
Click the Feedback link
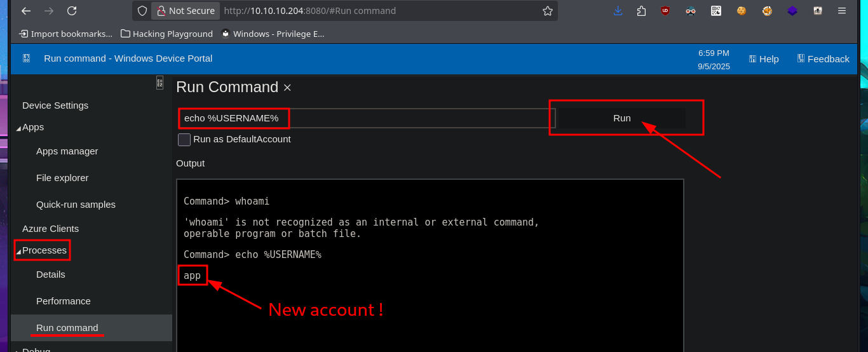823,59
